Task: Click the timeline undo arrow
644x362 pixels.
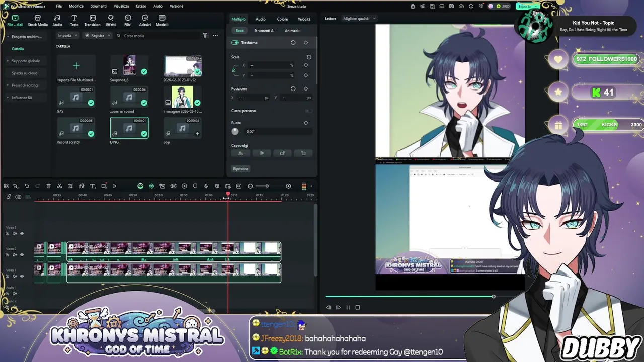Action: (27, 186)
